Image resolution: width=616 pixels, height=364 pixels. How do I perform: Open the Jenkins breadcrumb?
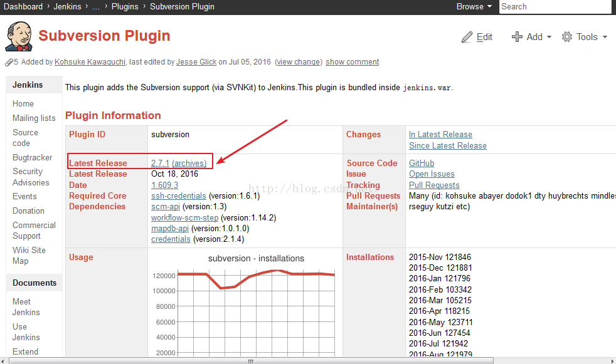(68, 7)
